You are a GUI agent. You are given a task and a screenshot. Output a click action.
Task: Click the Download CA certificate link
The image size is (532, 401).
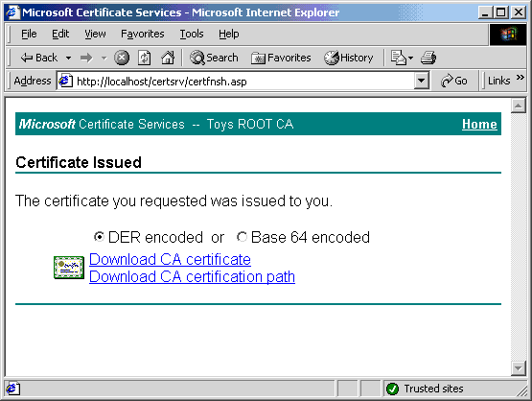(x=170, y=259)
